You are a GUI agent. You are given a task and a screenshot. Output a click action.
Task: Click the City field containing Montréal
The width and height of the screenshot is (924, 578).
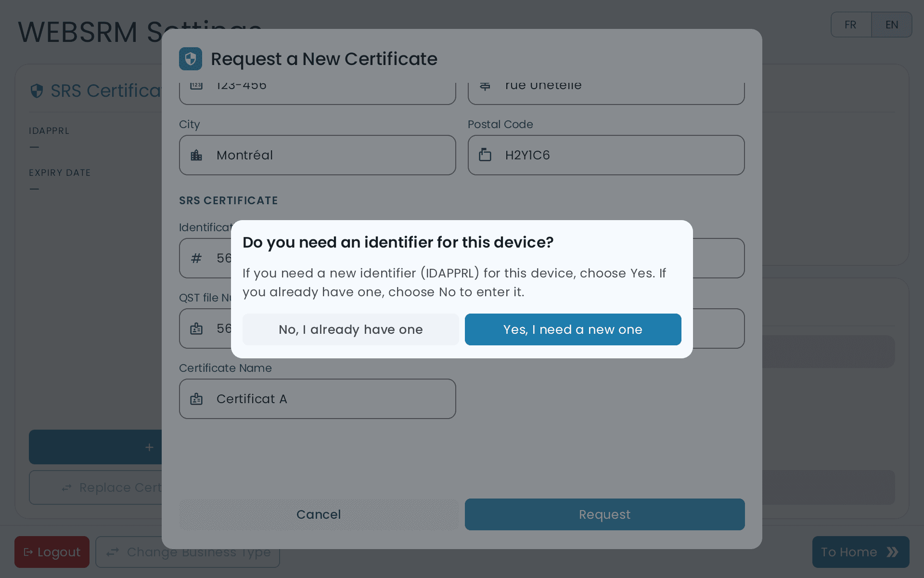point(318,155)
